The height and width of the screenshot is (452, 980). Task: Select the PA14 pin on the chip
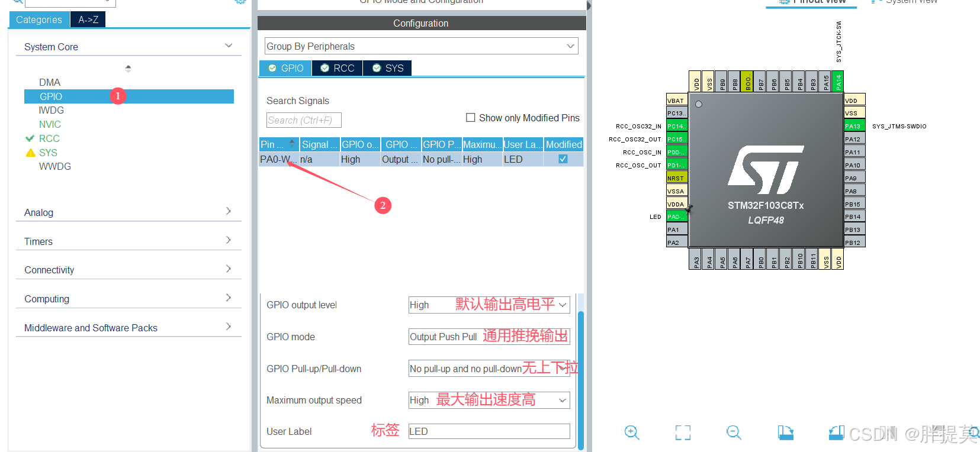[x=838, y=81]
